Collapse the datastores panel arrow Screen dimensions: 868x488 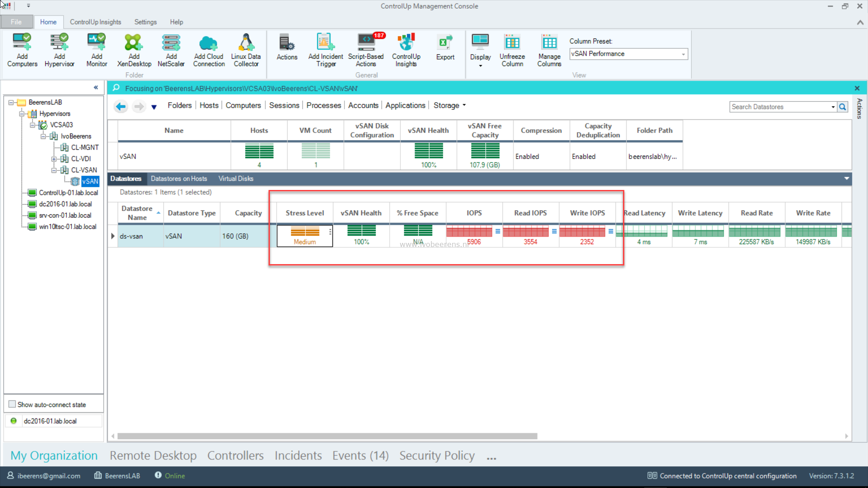pos(846,179)
